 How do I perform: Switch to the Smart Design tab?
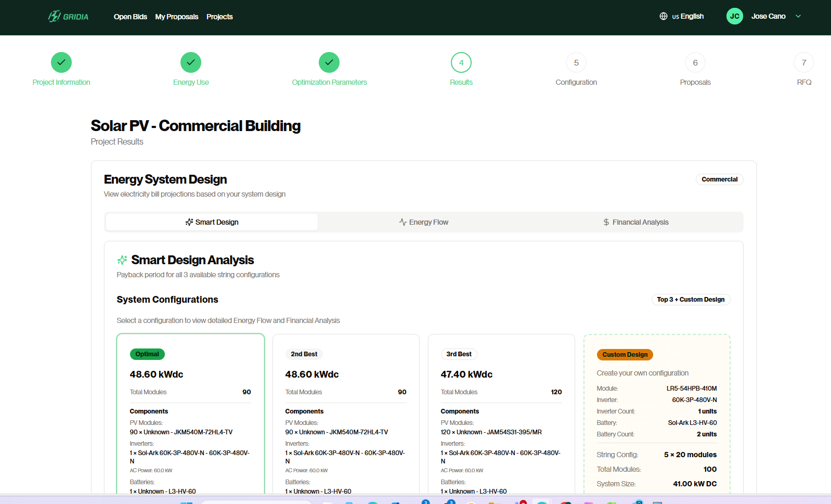[x=212, y=222]
